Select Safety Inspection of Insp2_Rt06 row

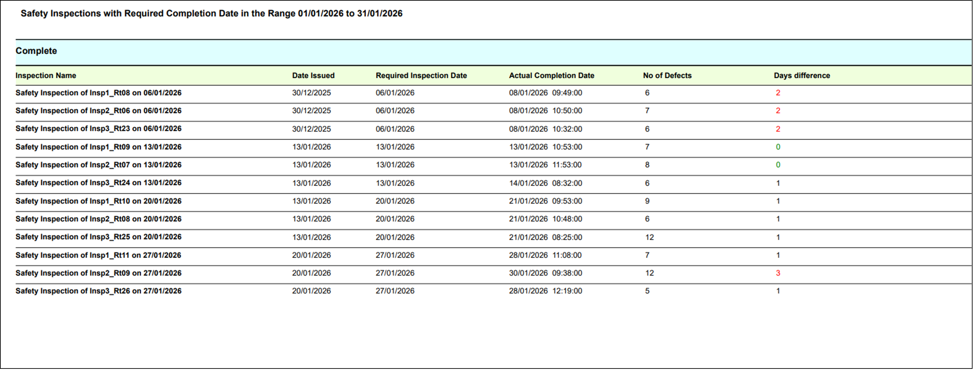[98, 111]
